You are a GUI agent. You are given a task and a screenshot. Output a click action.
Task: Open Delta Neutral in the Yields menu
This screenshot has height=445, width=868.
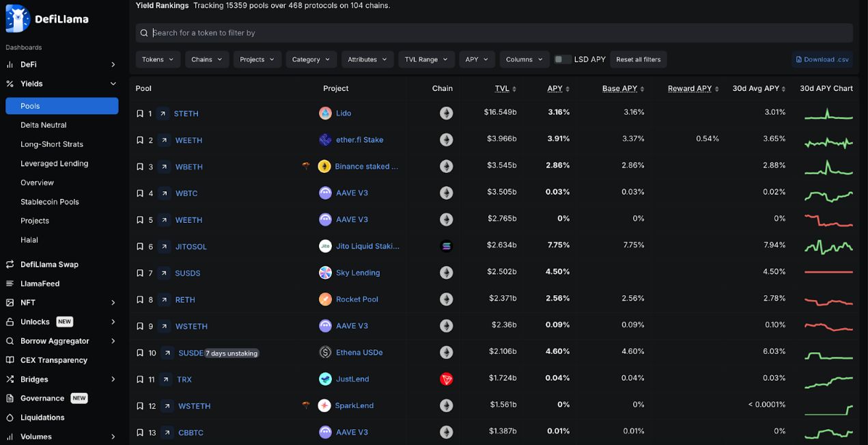tap(44, 125)
